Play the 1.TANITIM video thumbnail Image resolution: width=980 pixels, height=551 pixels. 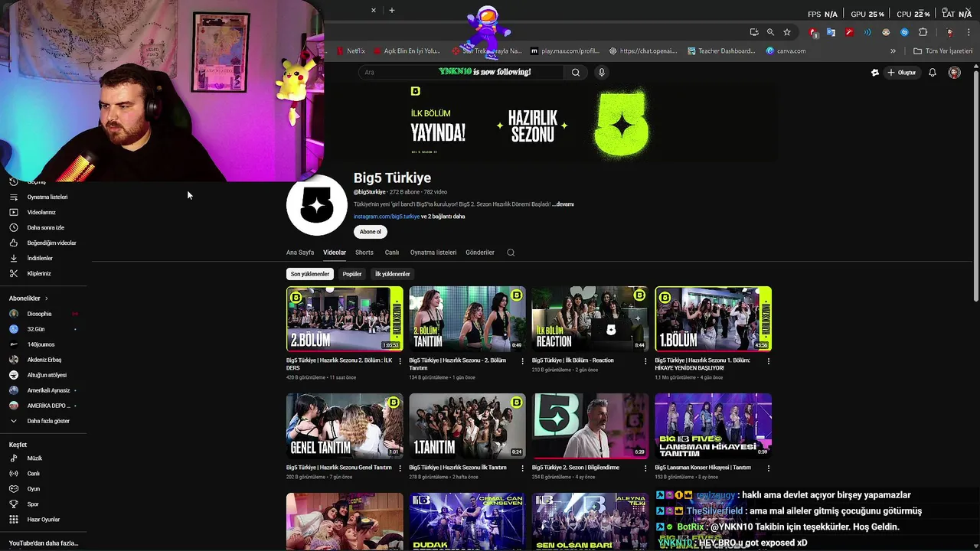click(x=467, y=426)
